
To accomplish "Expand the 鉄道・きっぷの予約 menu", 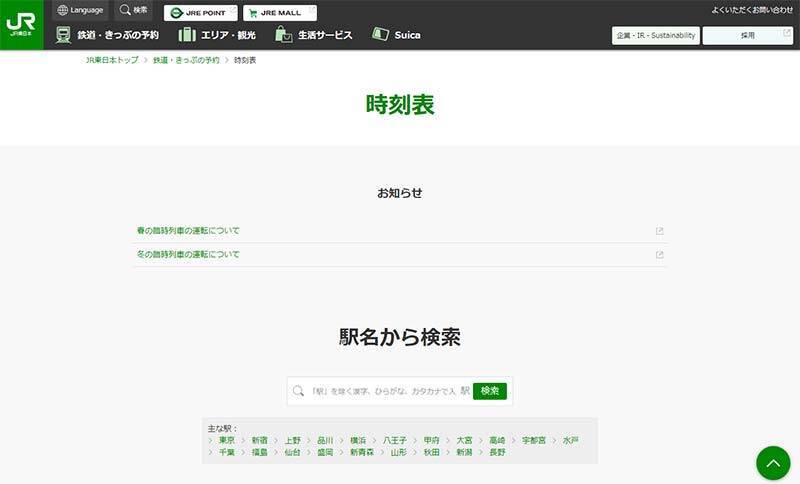I will pyautogui.click(x=118, y=35).
